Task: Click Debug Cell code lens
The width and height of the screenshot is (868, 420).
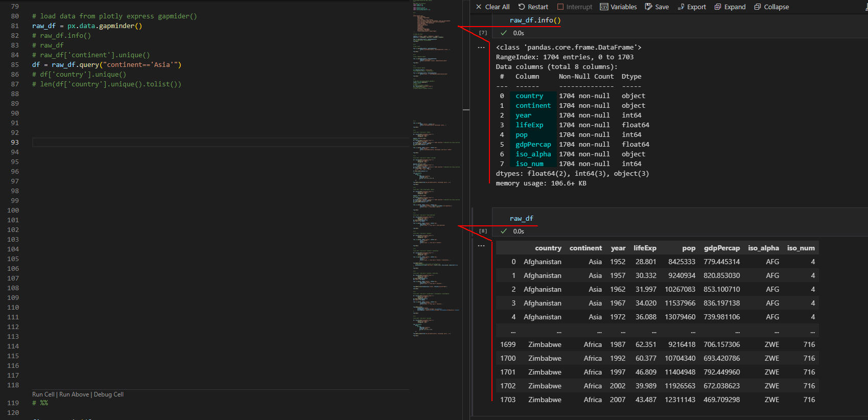Action: (109, 394)
